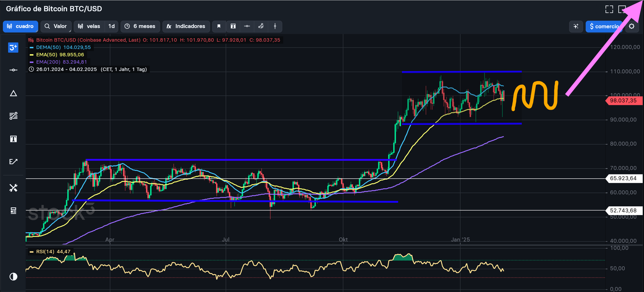Image resolution: width=644 pixels, height=292 pixels.
Task: Click the 98.037,35 current price label
Action: coord(623,101)
